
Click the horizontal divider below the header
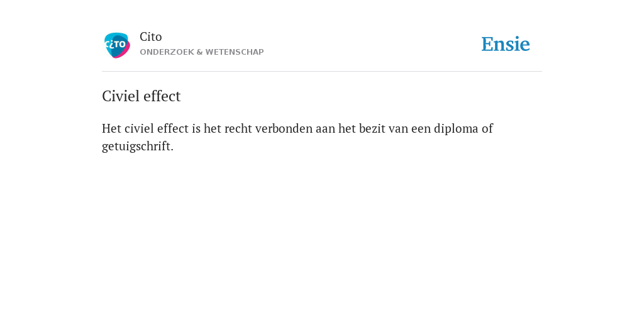[322, 72]
